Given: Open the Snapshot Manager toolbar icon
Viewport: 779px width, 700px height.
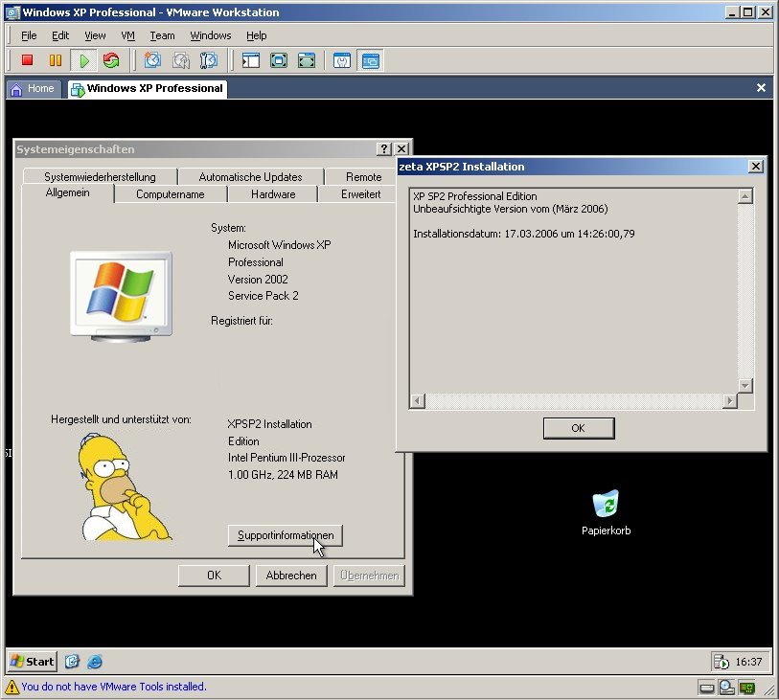Looking at the screenshot, I should click(x=209, y=60).
